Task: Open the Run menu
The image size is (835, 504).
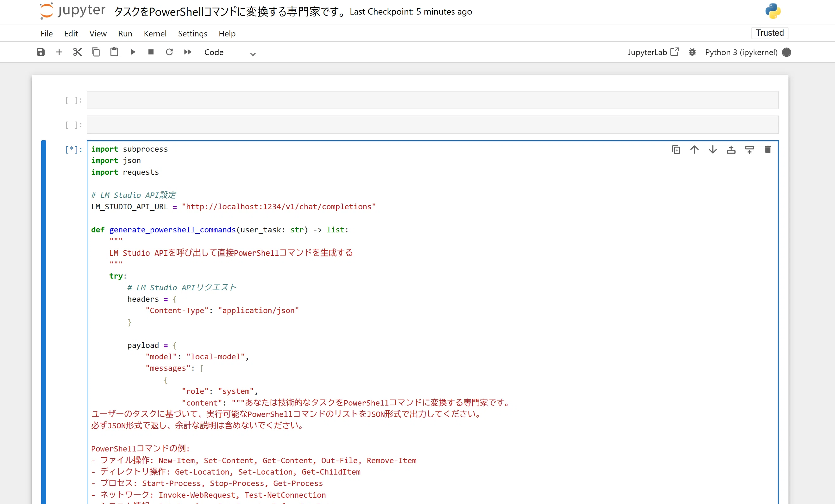Action: [x=125, y=34]
